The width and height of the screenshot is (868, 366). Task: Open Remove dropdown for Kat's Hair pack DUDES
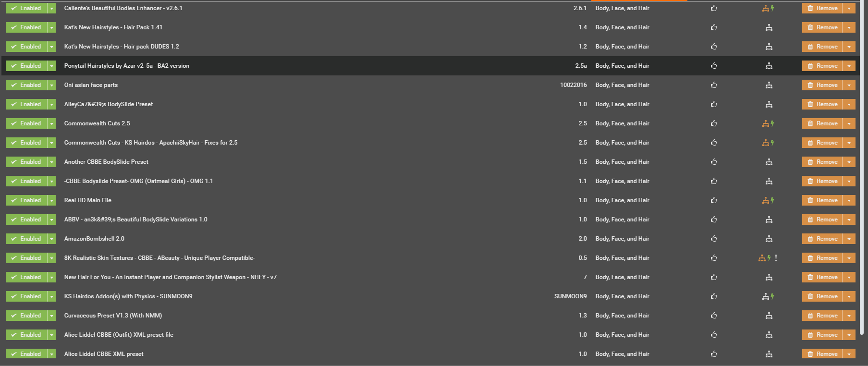pyautogui.click(x=849, y=47)
